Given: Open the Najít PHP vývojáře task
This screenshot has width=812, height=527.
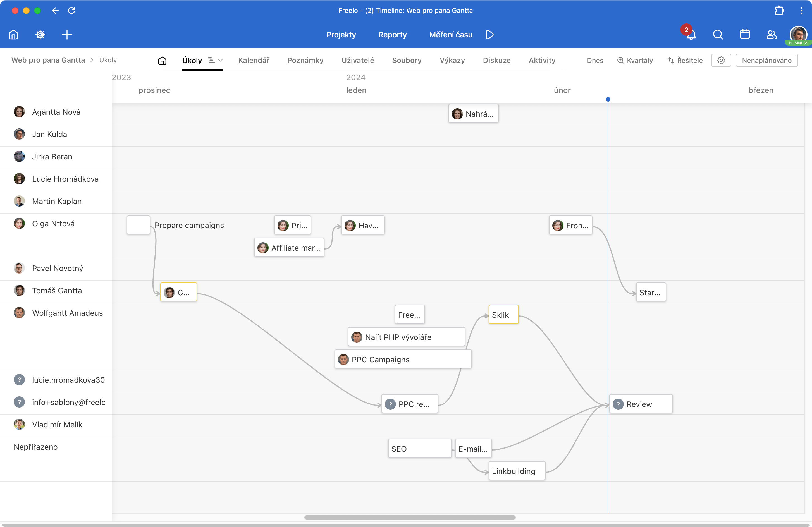Looking at the screenshot, I should pyautogui.click(x=406, y=337).
